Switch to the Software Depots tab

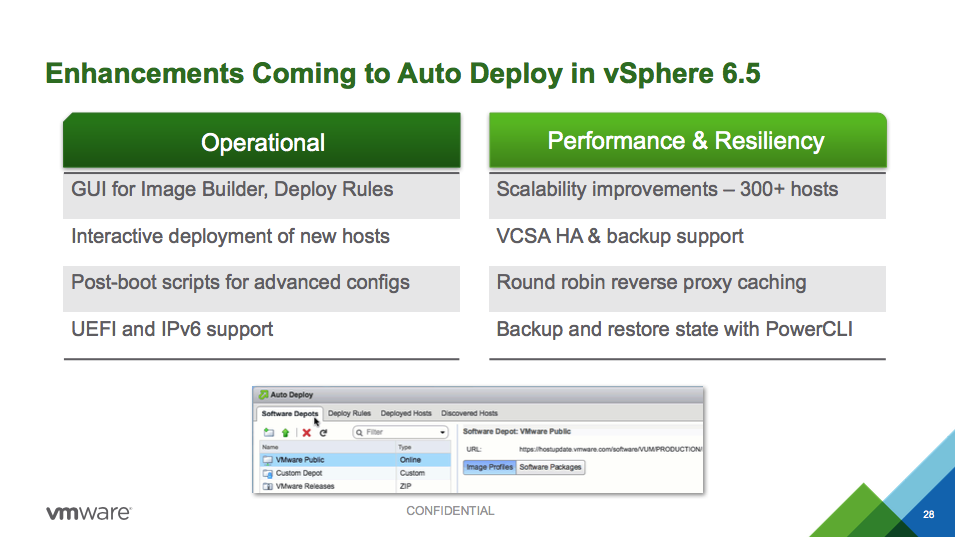point(290,413)
